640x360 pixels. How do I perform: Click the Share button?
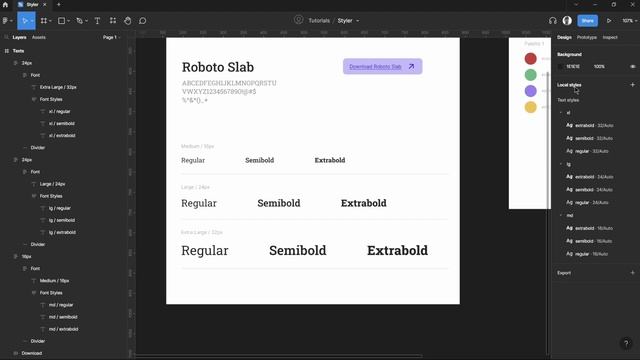point(587,20)
